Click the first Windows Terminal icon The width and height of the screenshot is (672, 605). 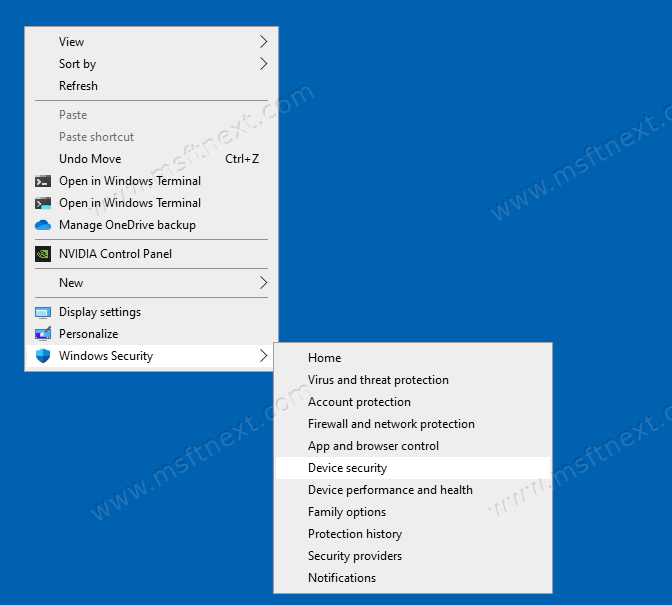click(x=43, y=181)
